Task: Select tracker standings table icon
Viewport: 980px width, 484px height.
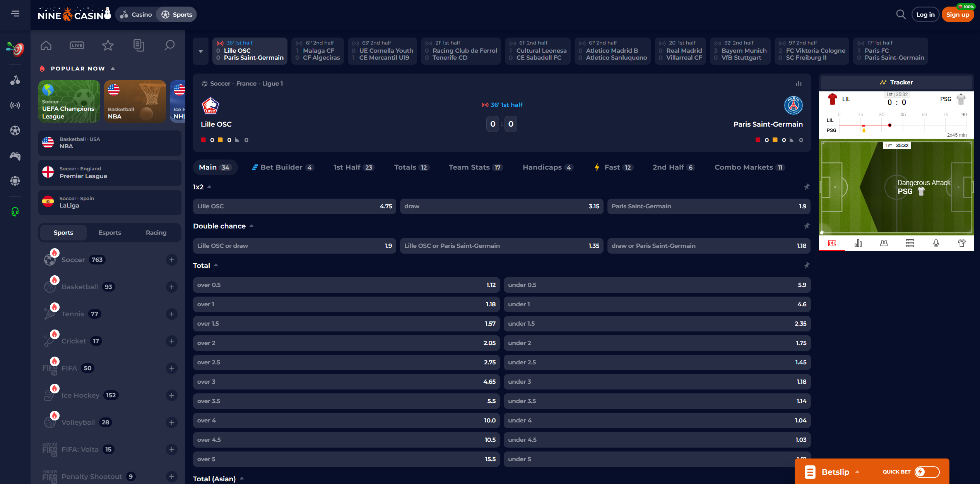Action: pos(910,243)
